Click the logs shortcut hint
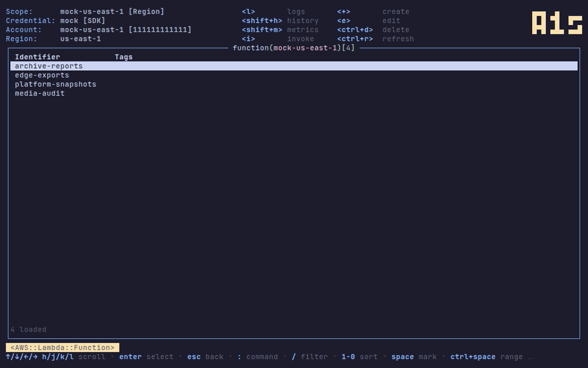 [296, 11]
